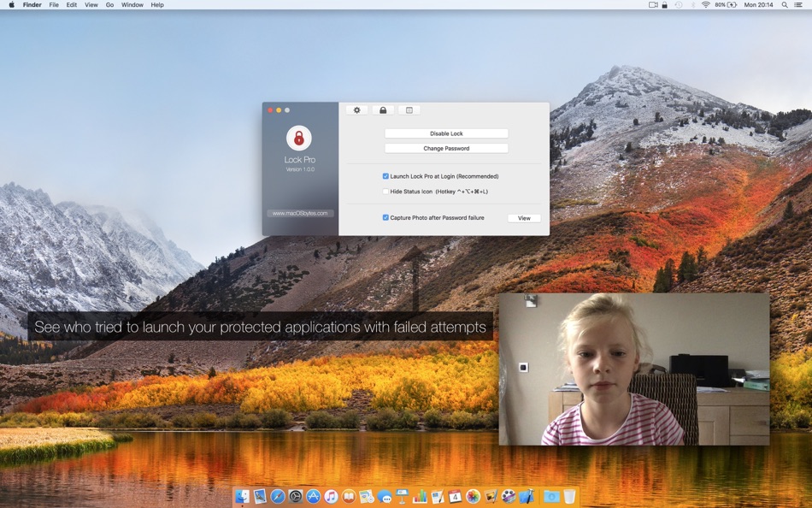Open the View menu in menu bar
812x508 pixels.
click(x=91, y=4)
